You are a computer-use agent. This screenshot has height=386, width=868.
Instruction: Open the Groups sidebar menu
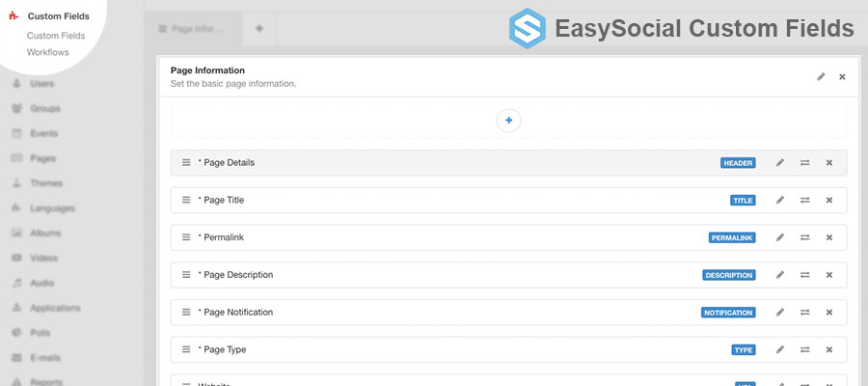click(44, 108)
